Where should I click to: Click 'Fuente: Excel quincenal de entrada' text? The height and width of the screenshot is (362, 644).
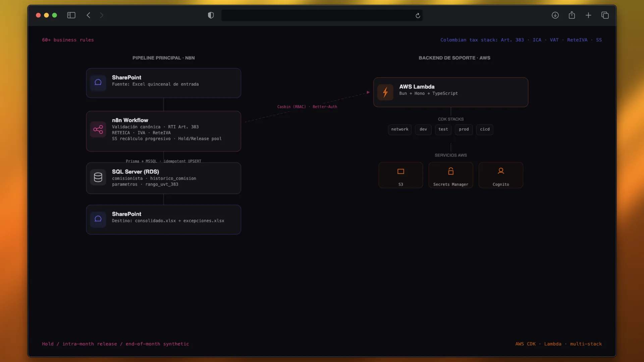tap(155, 84)
